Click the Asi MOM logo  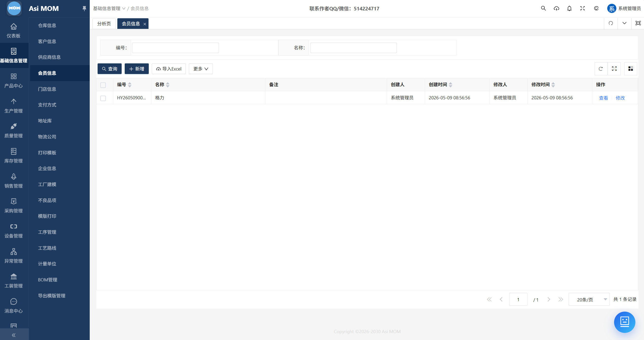pos(14,8)
